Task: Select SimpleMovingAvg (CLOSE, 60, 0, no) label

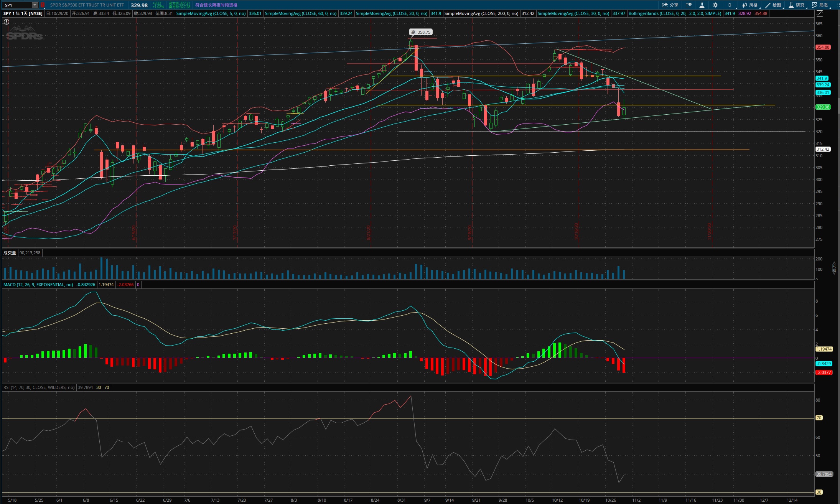Action: click(x=301, y=13)
